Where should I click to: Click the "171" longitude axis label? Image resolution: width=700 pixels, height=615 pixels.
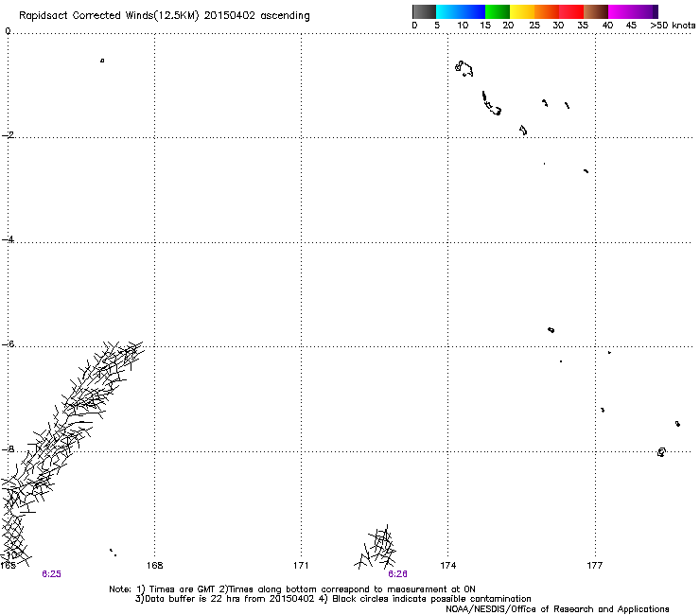coord(301,566)
